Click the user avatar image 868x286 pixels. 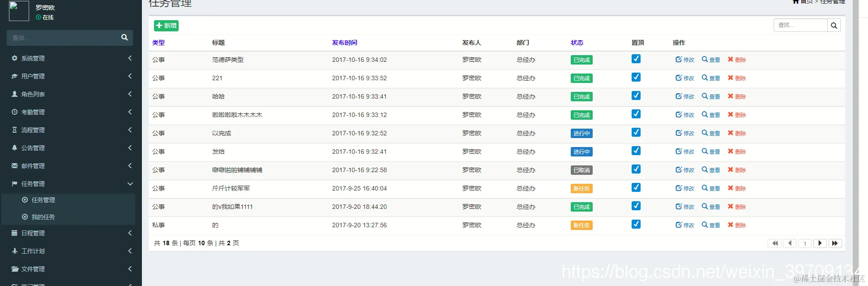click(x=19, y=11)
